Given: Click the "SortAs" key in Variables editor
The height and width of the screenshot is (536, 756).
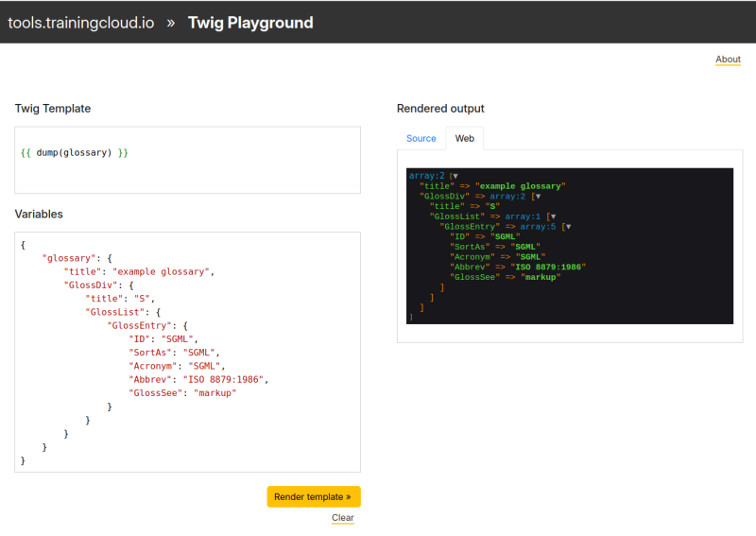Looking at the screenshot, I should click(150, 353).
